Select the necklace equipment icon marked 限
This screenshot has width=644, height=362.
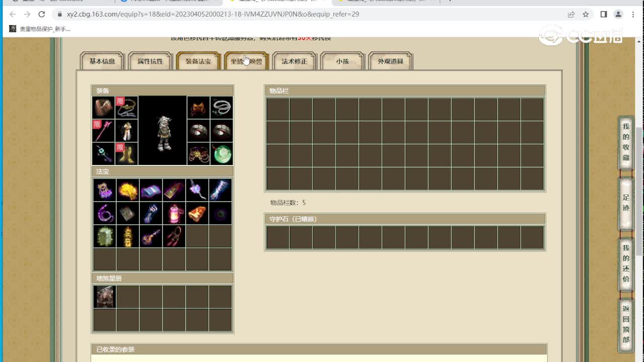coord(127,108)
